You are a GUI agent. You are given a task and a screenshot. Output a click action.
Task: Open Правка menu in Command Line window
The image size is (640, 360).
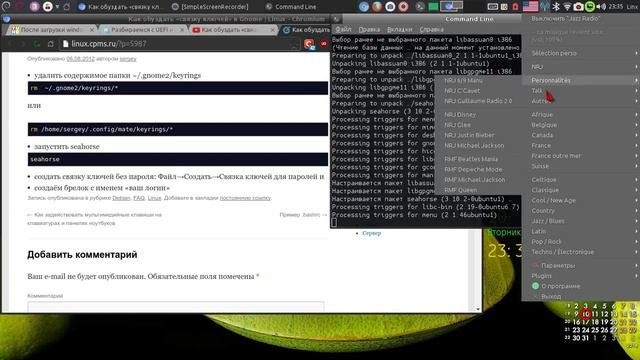(369, 29)
